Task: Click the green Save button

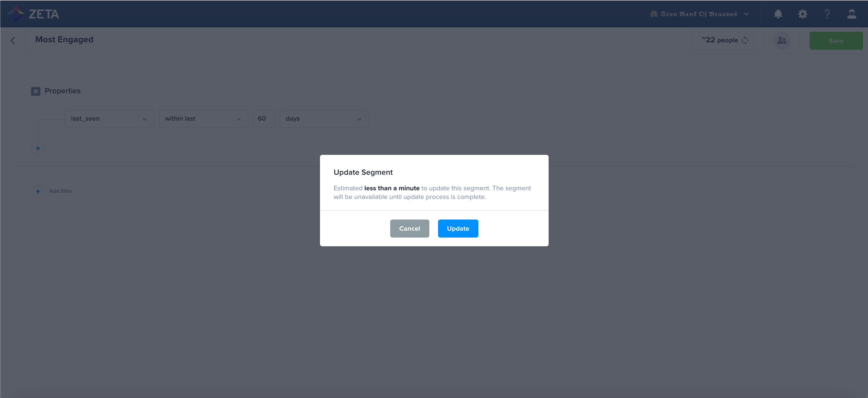Action: coord(836,41)
